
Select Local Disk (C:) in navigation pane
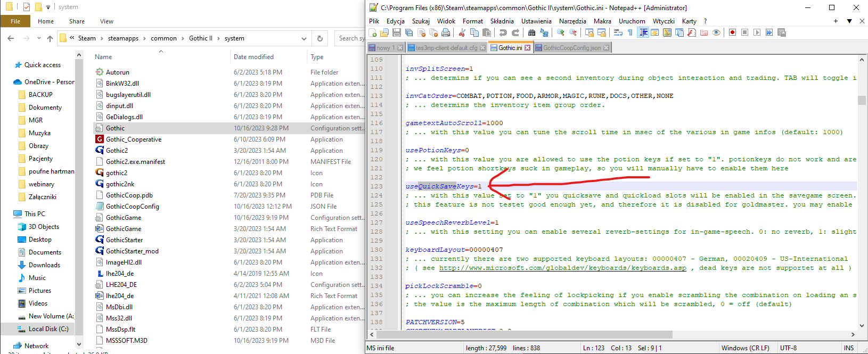(x=48, y=329)
